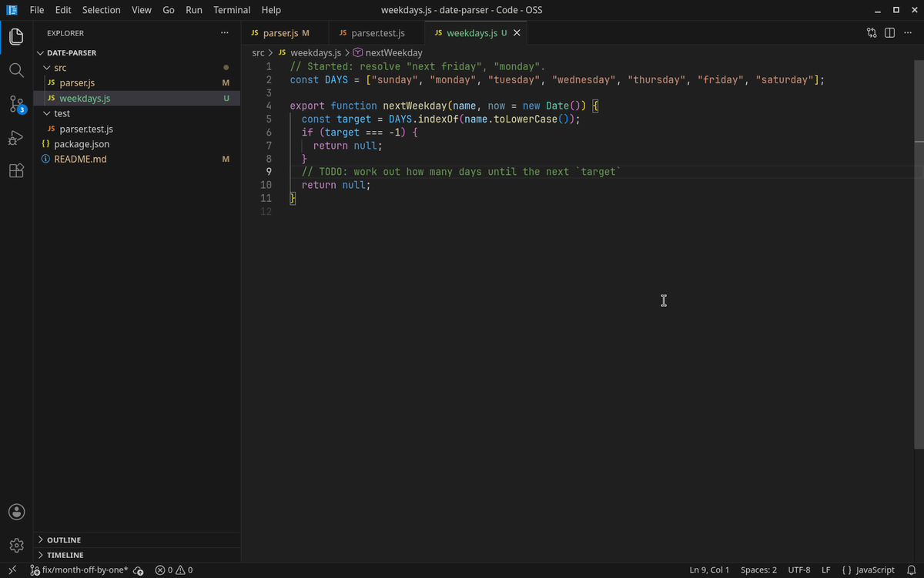This screenshot has width=924, height=578.
Task: Go to line via Ln 9, Col 1
Action: pyautogui.click(x=709, y=570)
